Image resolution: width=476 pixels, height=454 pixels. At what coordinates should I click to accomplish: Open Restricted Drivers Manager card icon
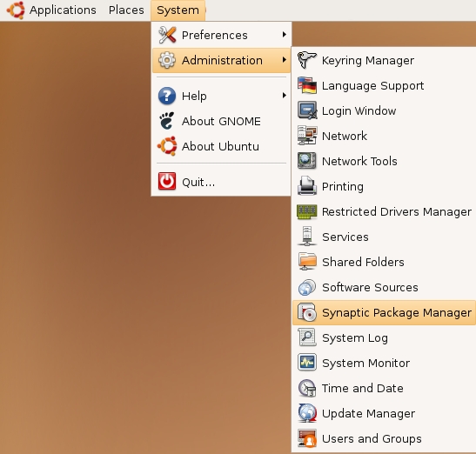[307, 211]
